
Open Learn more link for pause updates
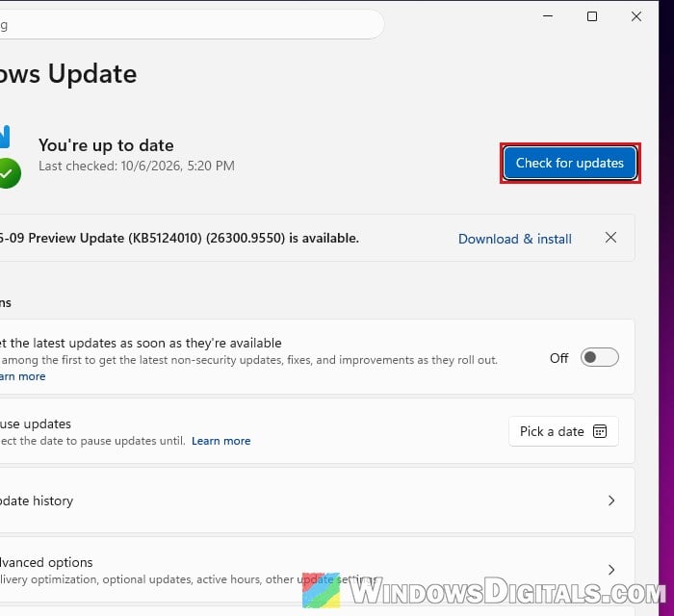[x=220, y=441]
